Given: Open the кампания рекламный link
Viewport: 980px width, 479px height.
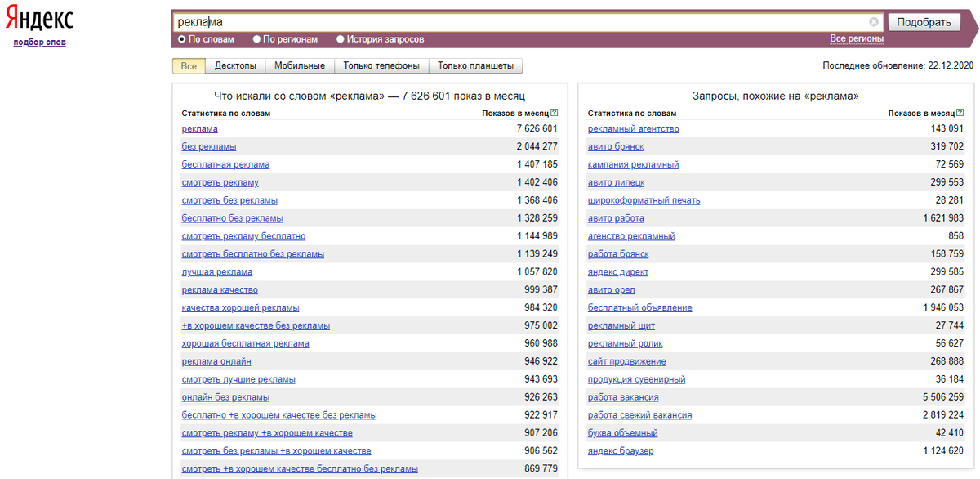Looking at the screenshot, I should coord(633,164).
